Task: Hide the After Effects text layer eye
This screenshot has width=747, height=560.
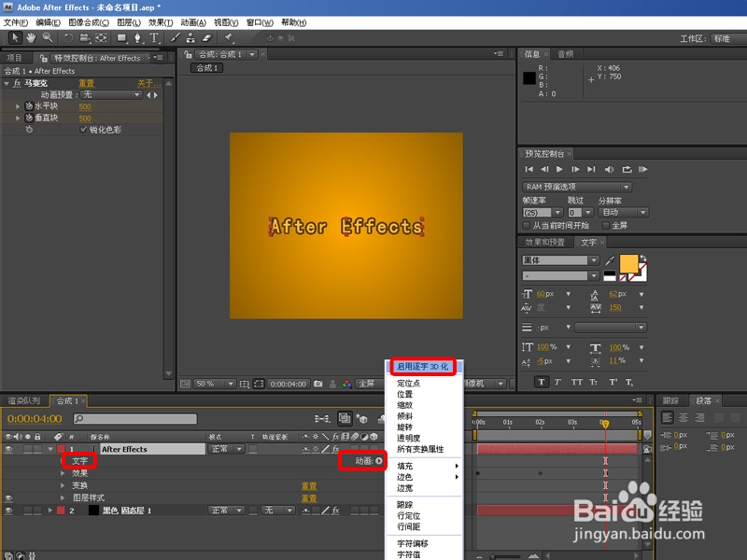Action: click(x=8, y=449)
